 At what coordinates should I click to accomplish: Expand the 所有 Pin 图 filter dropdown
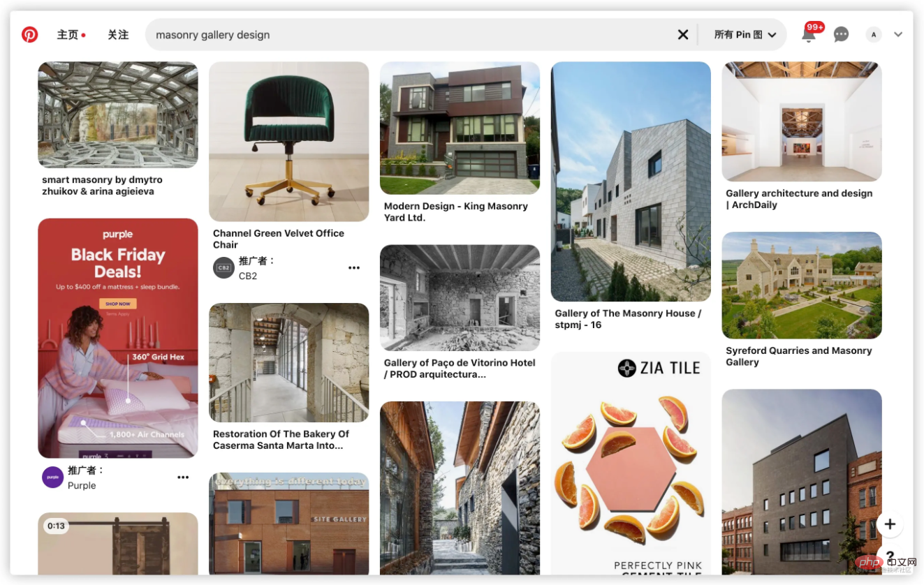pos(745,34)
